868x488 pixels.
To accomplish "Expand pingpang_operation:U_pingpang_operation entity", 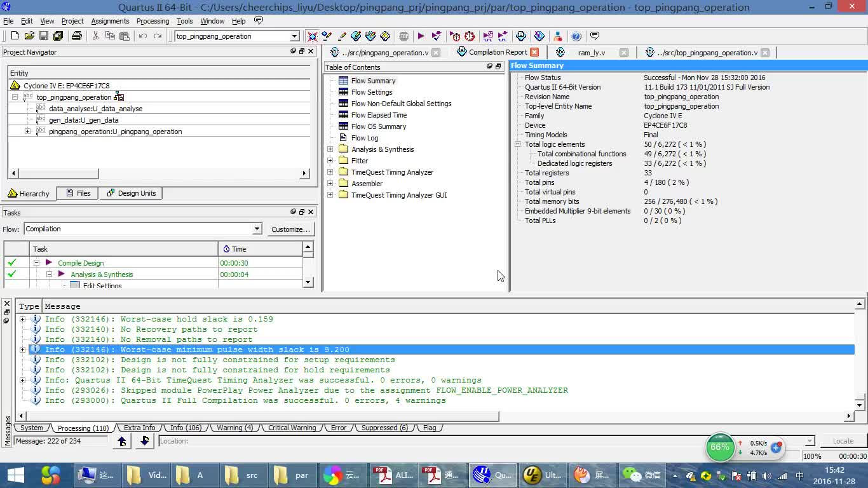I will pyautogui.click(x=27, y=132).
